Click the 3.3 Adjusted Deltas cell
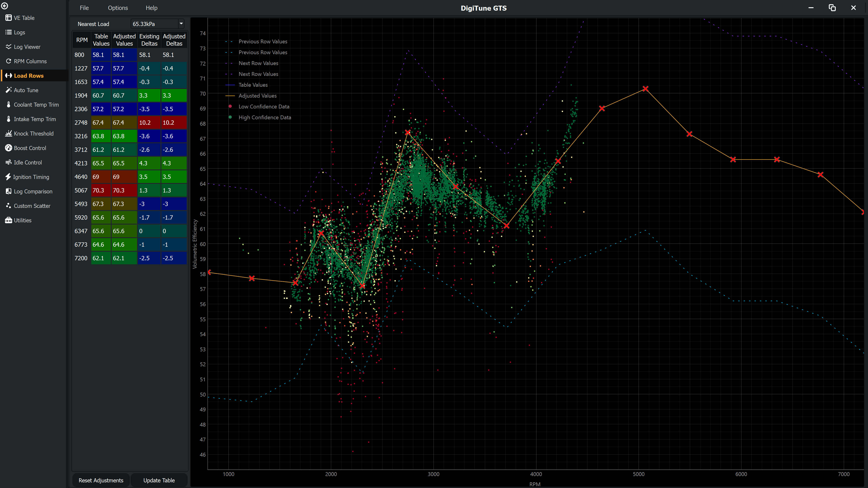Image resolution: width=868 pixels, height=488 pixels. coord(174,96)
